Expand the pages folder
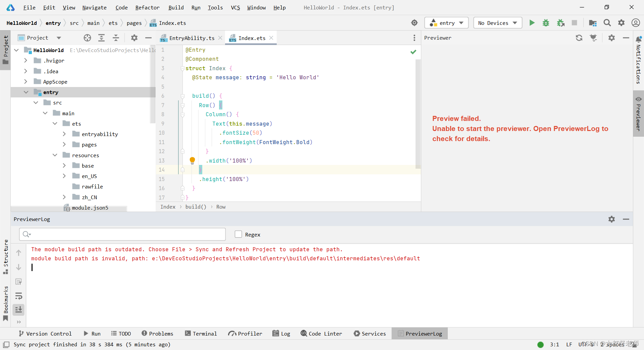Image resolution: width=644 pixels, height=350 pixels. 64,144
